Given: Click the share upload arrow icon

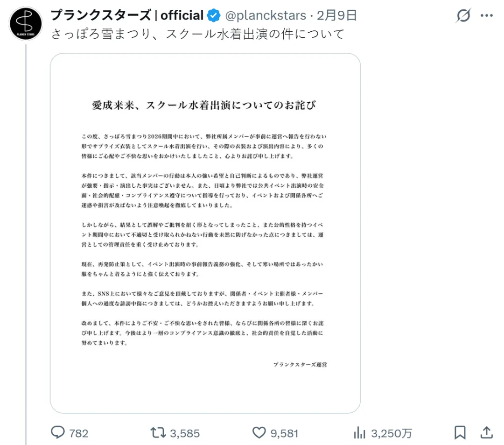Looking at the screenshot, I should (487, 432).
